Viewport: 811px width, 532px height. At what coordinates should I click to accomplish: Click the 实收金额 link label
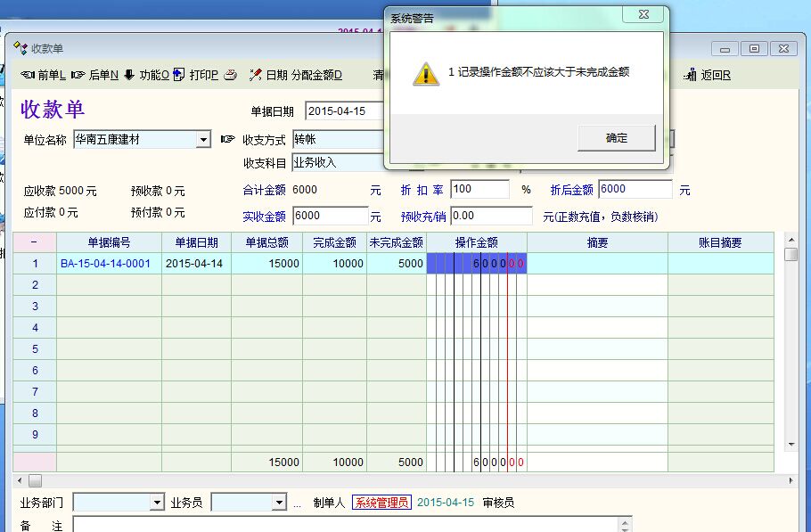(264, 216)
